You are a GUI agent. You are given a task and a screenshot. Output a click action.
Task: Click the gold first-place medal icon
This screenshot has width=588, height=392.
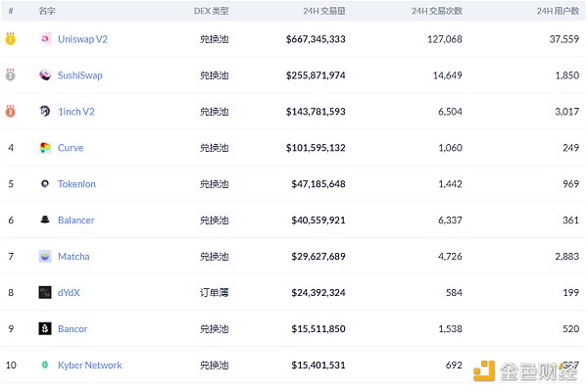pos(11,39)
